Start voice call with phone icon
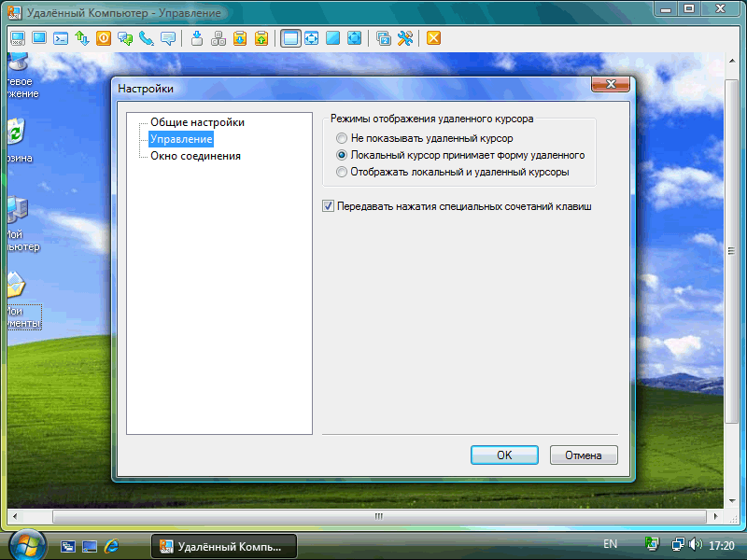Viewport: 747px width, 560px height. click(x=147, y=38)
